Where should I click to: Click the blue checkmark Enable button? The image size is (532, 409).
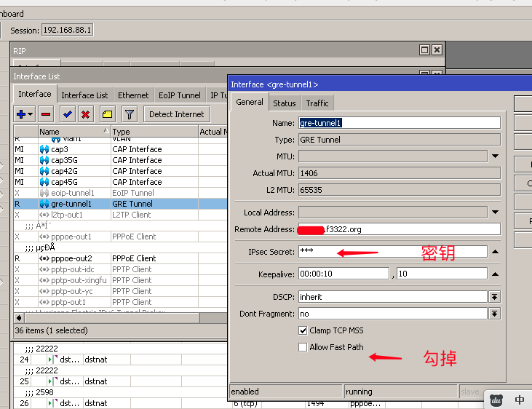67,114
